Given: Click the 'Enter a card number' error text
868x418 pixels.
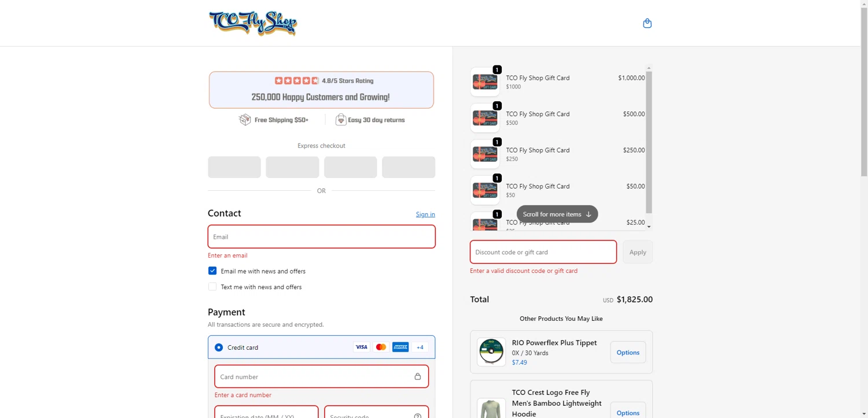Looking at the screenshot, I should 243,395.
